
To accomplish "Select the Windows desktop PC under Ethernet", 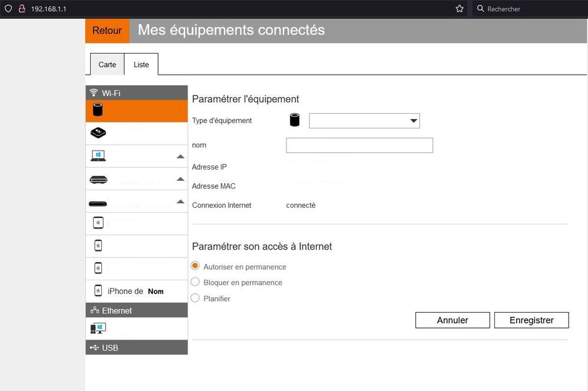I will tap(98, 328).
